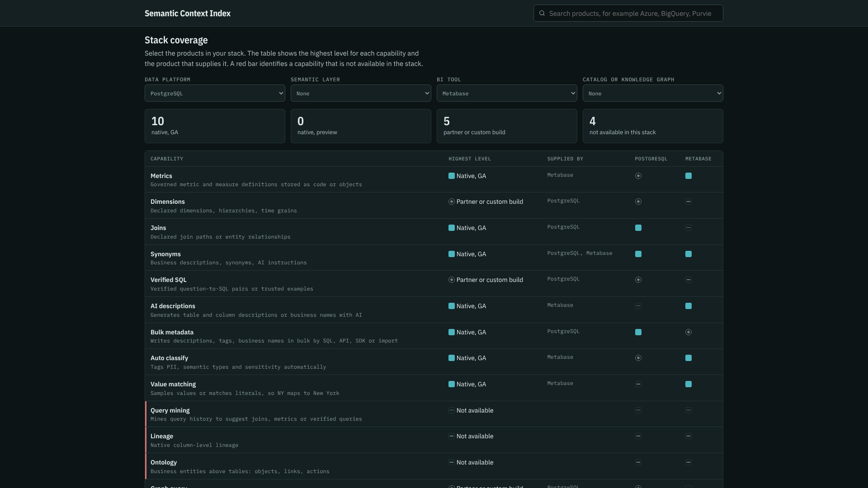Select the Verified SQL capability name
Image resolution: width=868 pixels, height=488 pixels.
tap(169, 280)
